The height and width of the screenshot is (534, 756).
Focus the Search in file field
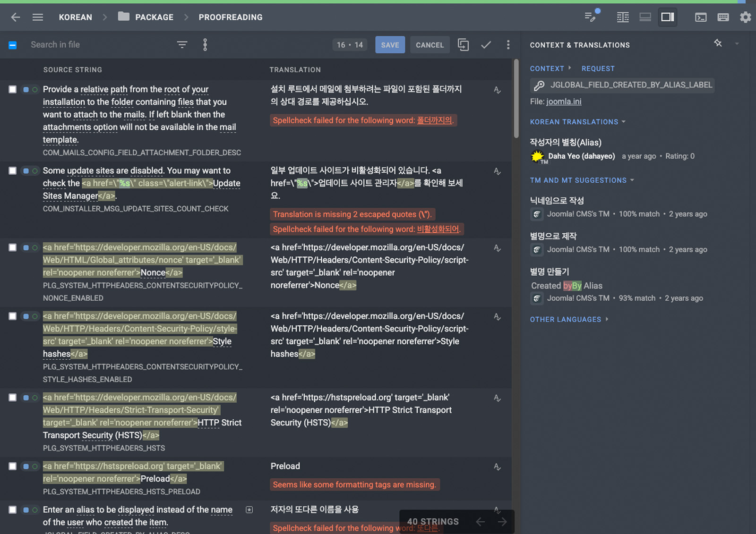[99, 44]
